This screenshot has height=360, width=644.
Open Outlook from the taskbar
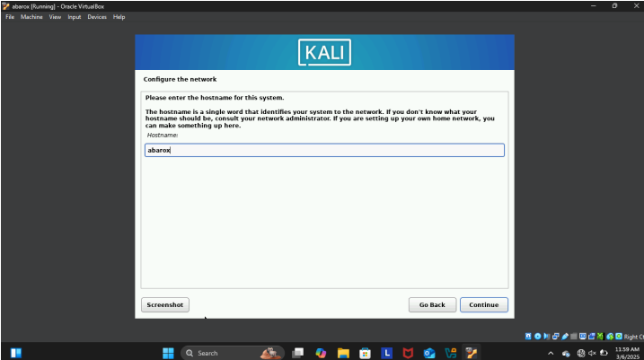click(429, 353)
